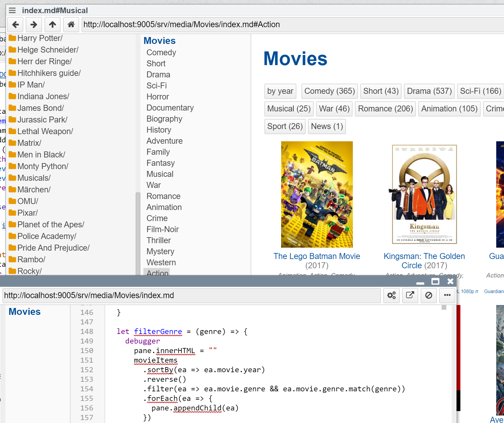Click the 'by year' sort button
Image resolution: width=504 pixels, height=423 pixels.
[280, 91]
